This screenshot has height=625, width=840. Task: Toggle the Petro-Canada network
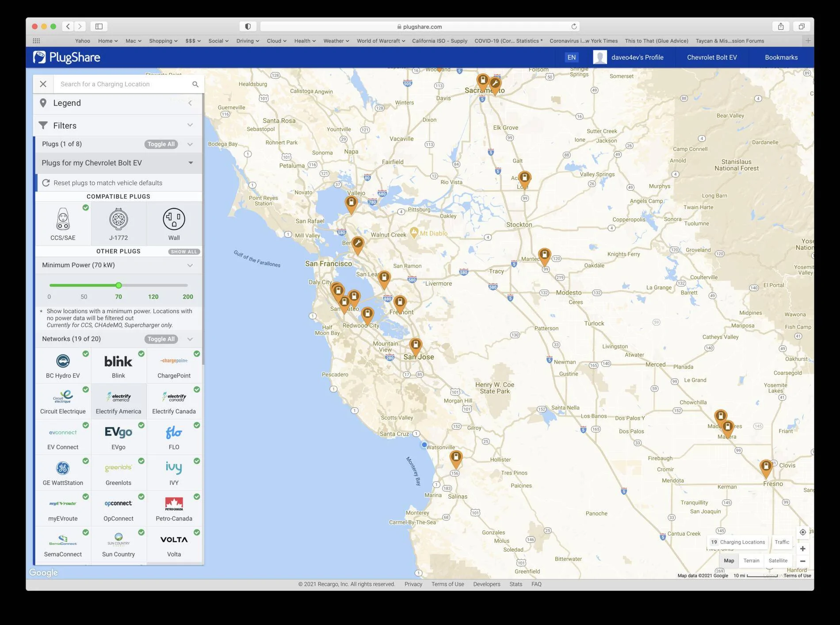point(174,509)
